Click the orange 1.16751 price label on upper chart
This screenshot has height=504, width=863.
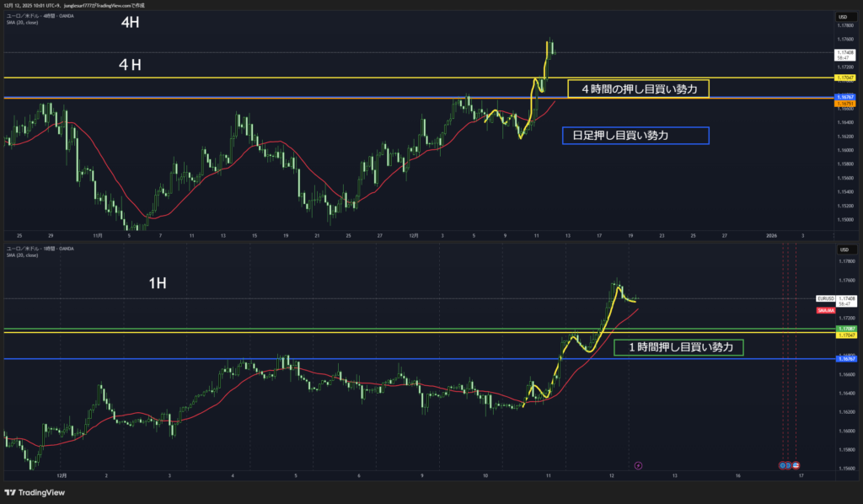[x=844, y=104]
